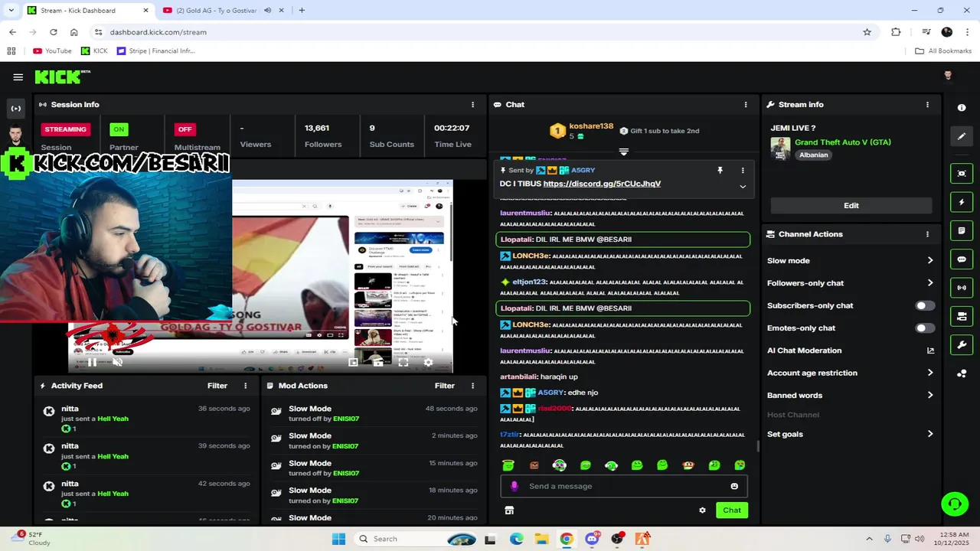Click the purple microphone icon in message box
The image size is (980, 551).
[x=514, y=486]
